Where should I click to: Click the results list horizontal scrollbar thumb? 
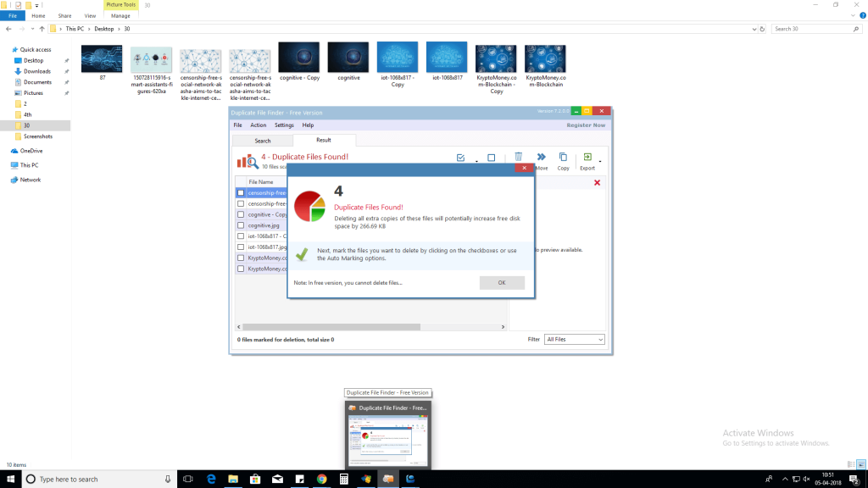coord(331,327)
